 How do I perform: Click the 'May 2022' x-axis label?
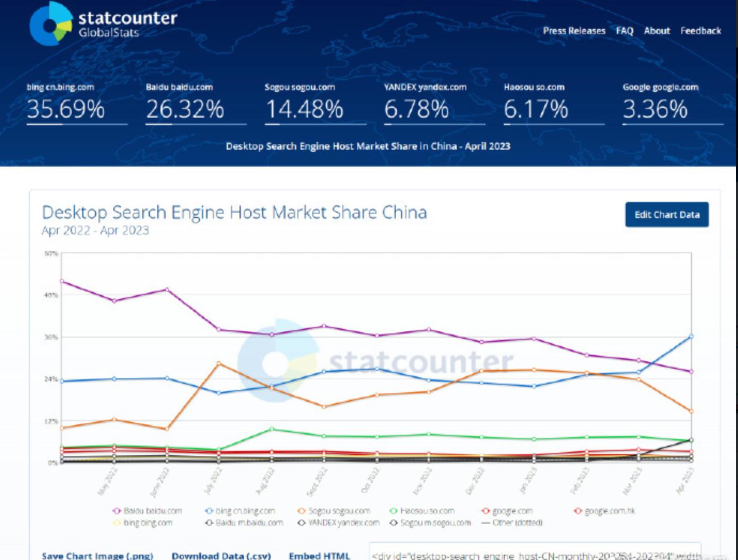click(107, 481)
